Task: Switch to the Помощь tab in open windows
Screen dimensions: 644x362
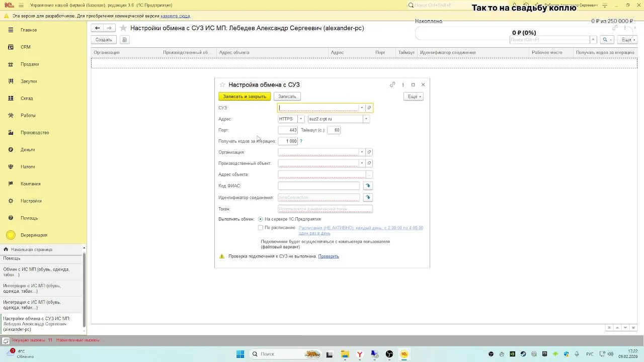Action: [41, 258]
